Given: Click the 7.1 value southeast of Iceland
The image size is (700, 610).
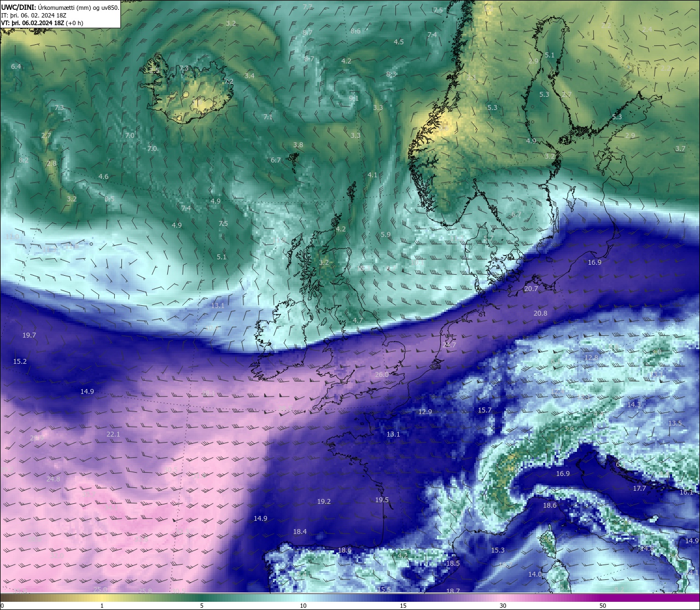Looking at the screenshot, I should click(267, 117).
